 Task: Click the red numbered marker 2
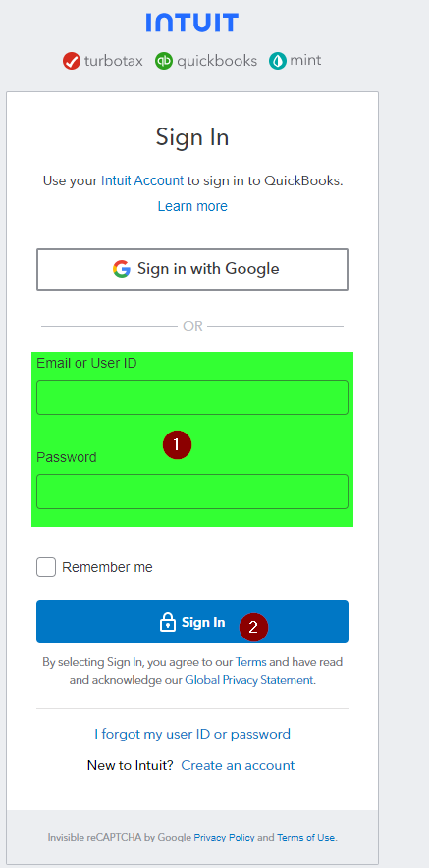point(253,627)
